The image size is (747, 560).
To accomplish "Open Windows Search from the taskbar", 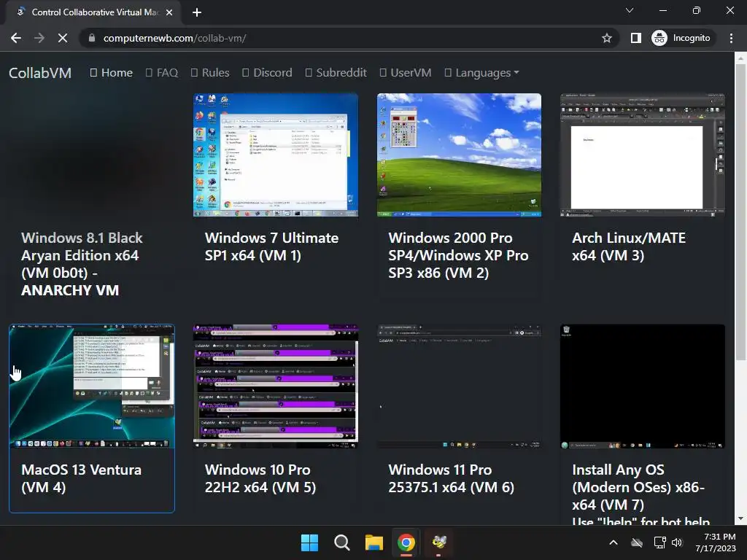I will click(341, 542).
